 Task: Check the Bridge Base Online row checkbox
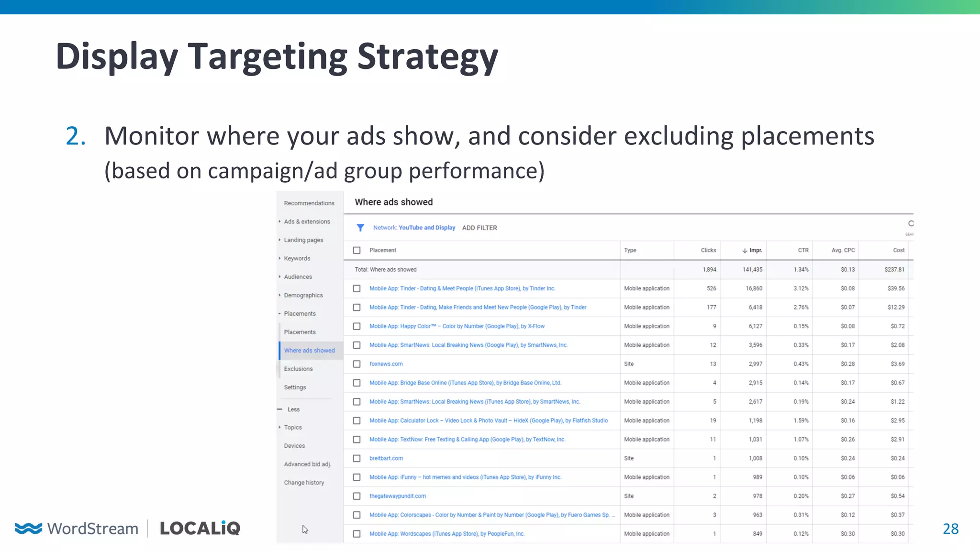click(x=356, y=383)
